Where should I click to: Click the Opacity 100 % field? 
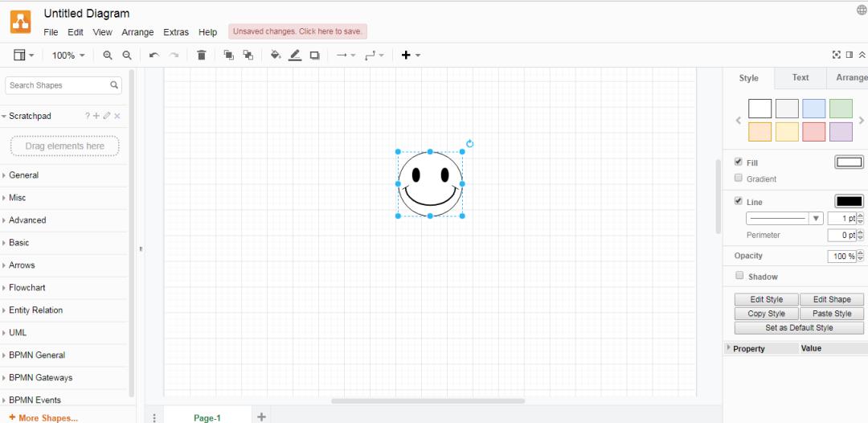(x=841, y=257)
